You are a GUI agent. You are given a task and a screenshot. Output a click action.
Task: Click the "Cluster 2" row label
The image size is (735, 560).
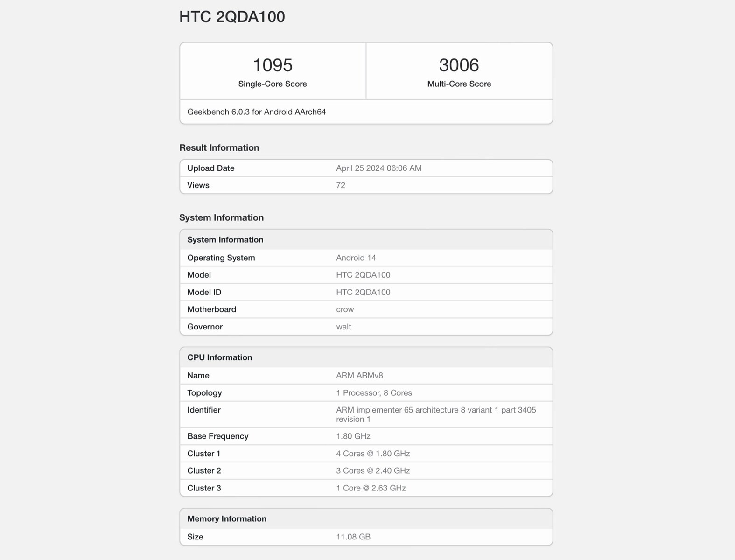pyautogui.click(x=204, y=471)
